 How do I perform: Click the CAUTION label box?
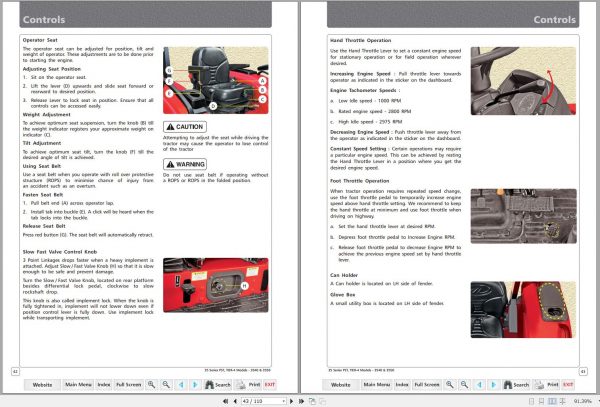point(185,127)
